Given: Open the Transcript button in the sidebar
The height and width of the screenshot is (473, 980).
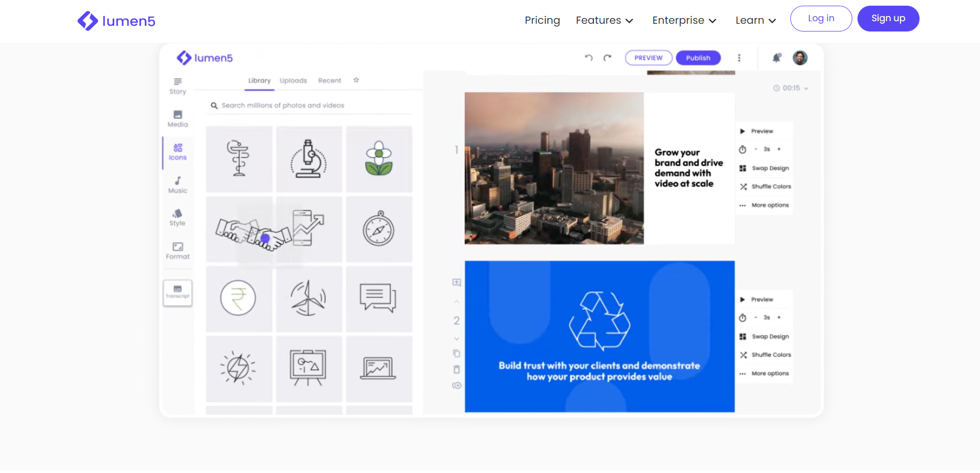Looking at the screenshot, I should coord(177,293).
